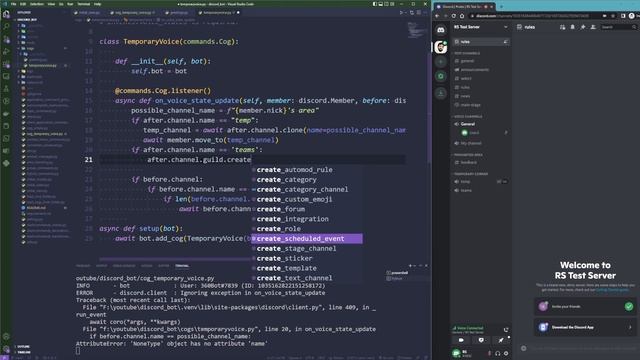Collapse the category above the feedback channel

[x=468, y=155]
